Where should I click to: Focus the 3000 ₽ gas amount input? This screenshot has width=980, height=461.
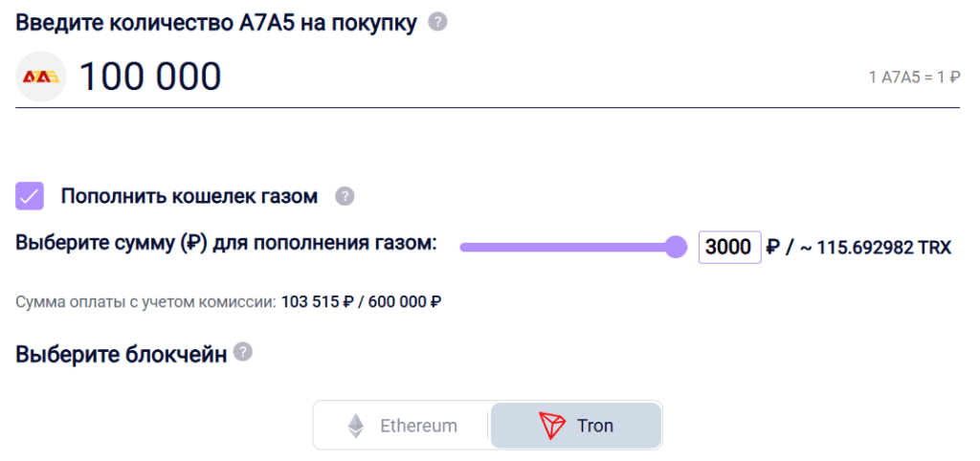(729, 247)
